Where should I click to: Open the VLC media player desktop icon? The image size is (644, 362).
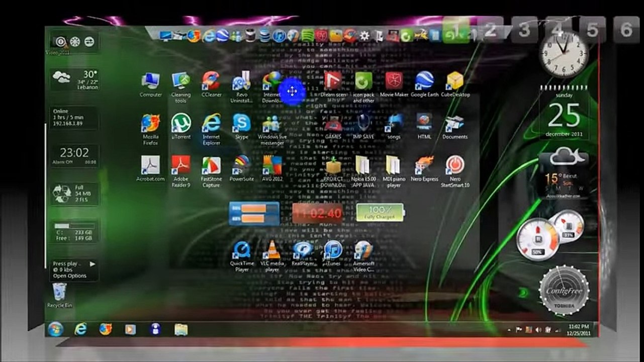point(272,256)
